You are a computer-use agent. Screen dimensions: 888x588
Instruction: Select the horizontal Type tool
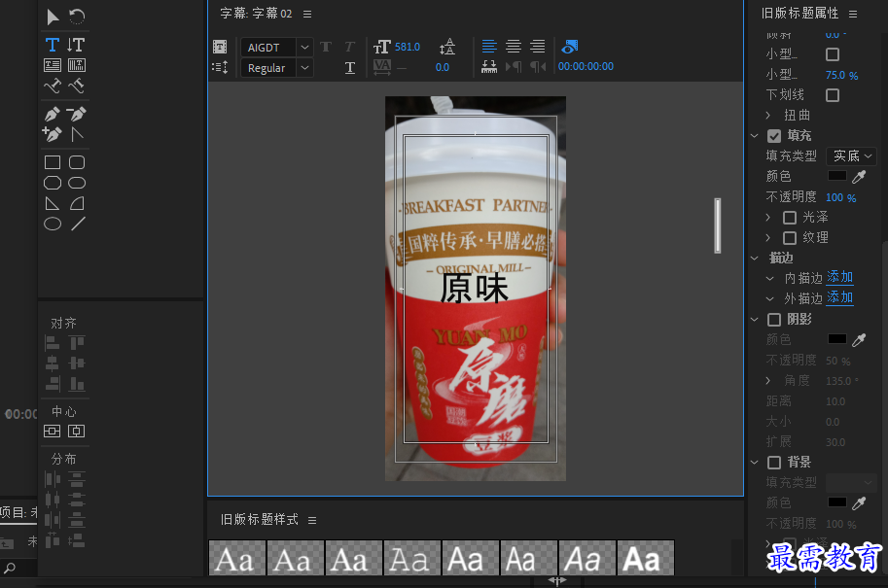pyautogui.click(x=53, y=45)
